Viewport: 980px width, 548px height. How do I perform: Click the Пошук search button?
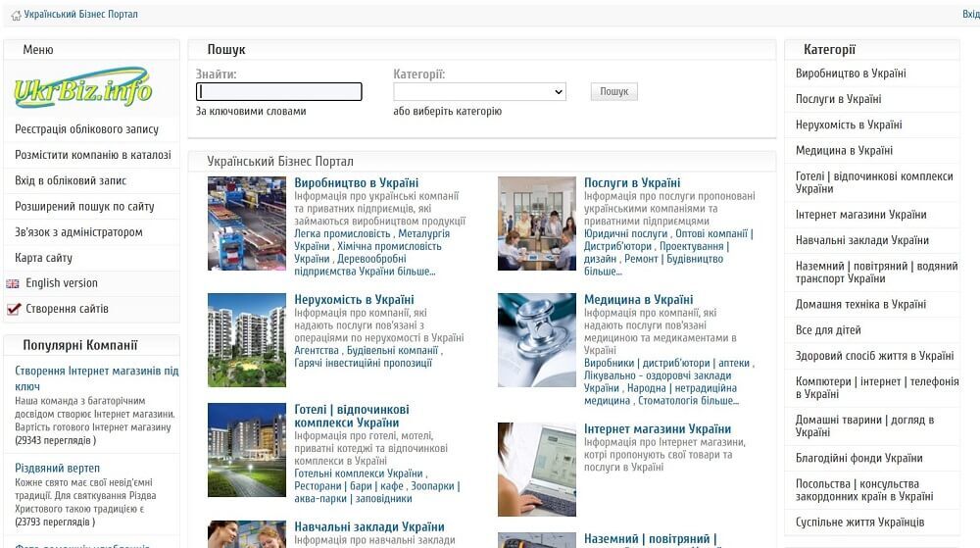click(613, 92)
